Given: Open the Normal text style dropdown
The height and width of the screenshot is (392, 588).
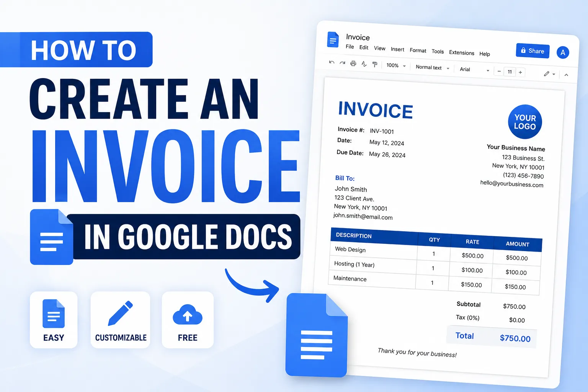Looking at the screenshot, I should pos(433,67).
